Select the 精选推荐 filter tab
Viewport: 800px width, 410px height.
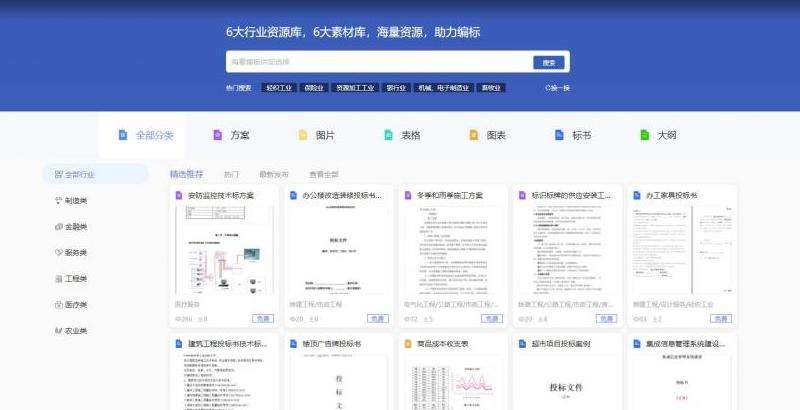point(186,174)
